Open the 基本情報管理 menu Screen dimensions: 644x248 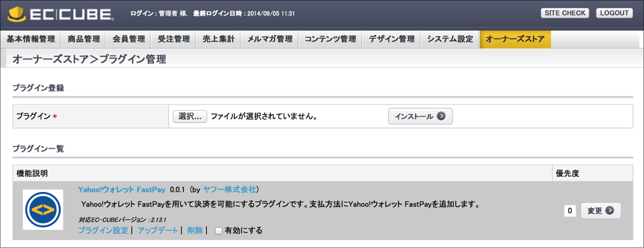31,40
